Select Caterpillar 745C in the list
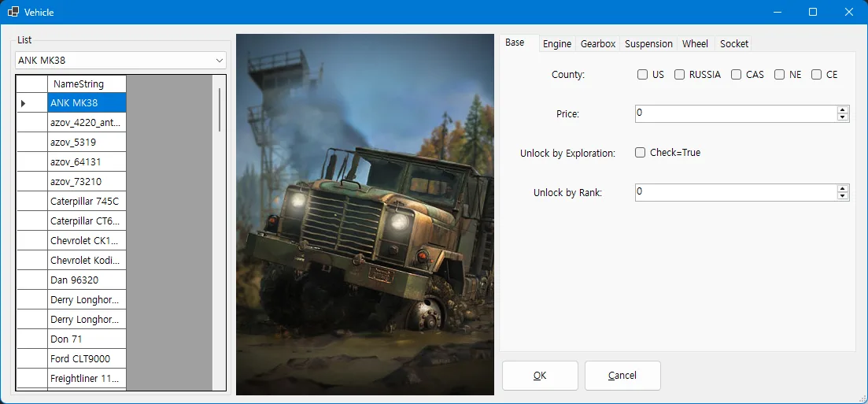The height and width of the screenshot is (404, 868). (x=87, y=201)
